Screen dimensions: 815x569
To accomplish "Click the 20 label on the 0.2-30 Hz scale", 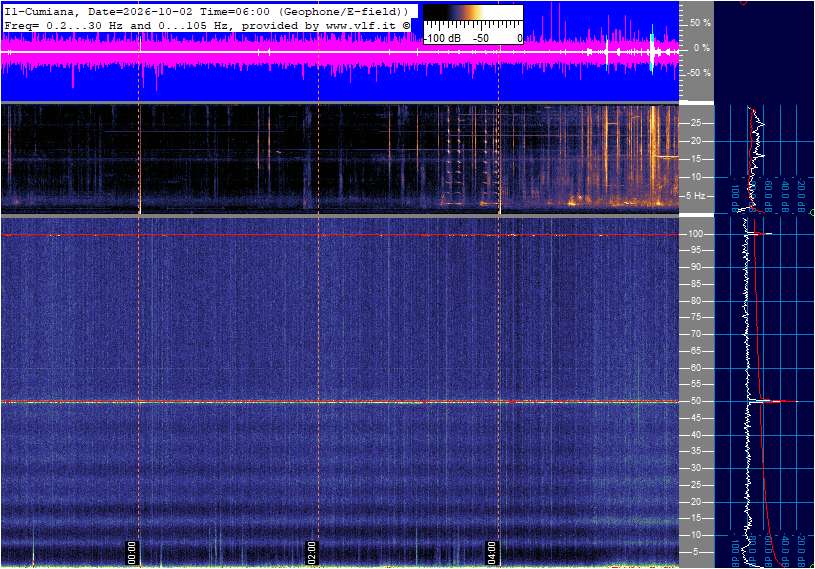I will (x=695, y=141).
